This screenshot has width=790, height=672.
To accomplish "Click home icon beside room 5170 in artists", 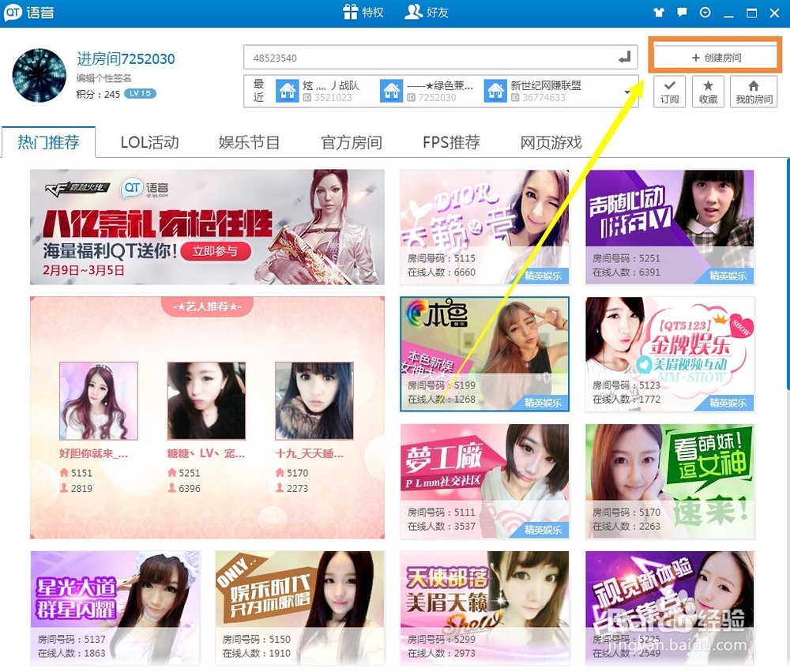I will pos(280,472).
